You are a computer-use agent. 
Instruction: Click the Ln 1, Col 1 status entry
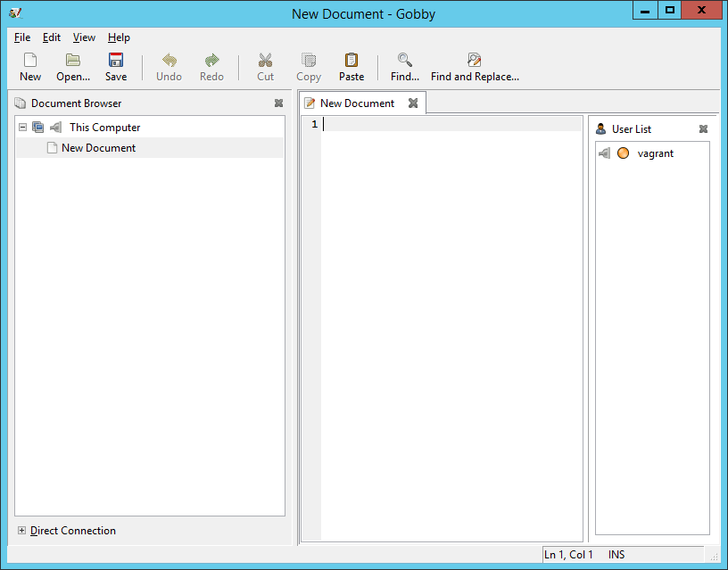(x=569, y=555)
